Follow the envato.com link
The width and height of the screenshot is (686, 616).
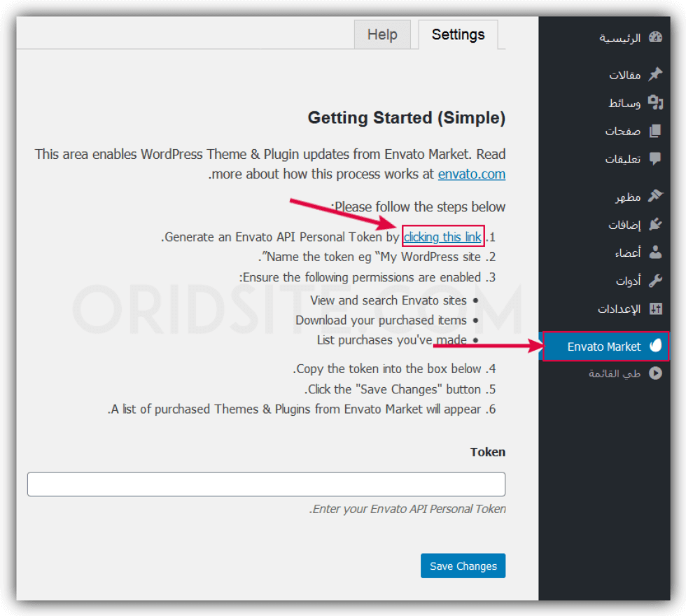tap(472, 174)
